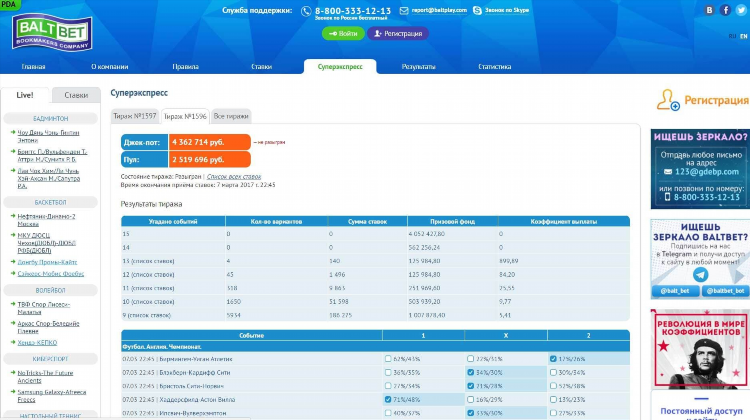Expand the Волейбол sidebar category
The height and width of the screenshot is (420, 750).
pos(51,290)
